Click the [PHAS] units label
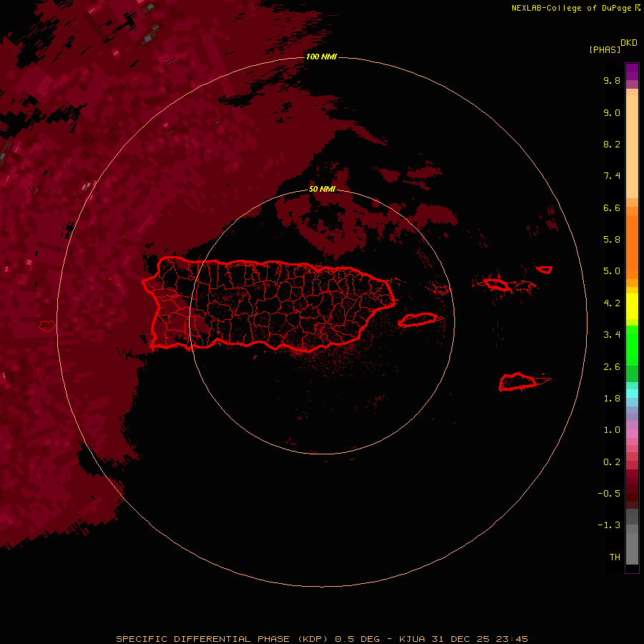The image size is (644, 644). [x=605, y=49]
